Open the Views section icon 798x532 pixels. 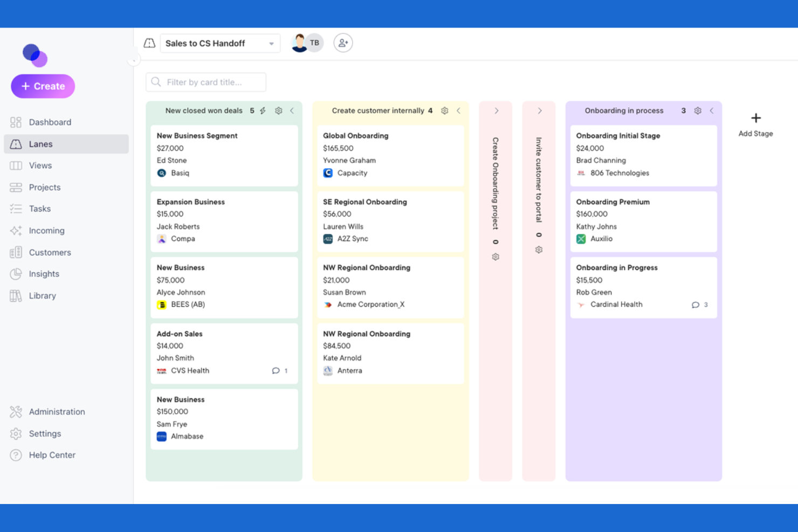(x=16, y=165)
